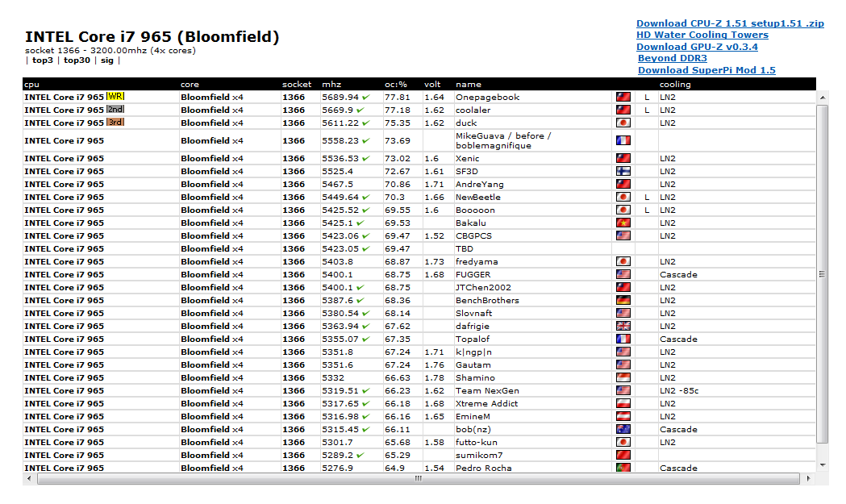The height and width of the screenshot is (504, 846).
Task: Open Download GPU-Z v0.3.4 link
Action: coord(697,47)
